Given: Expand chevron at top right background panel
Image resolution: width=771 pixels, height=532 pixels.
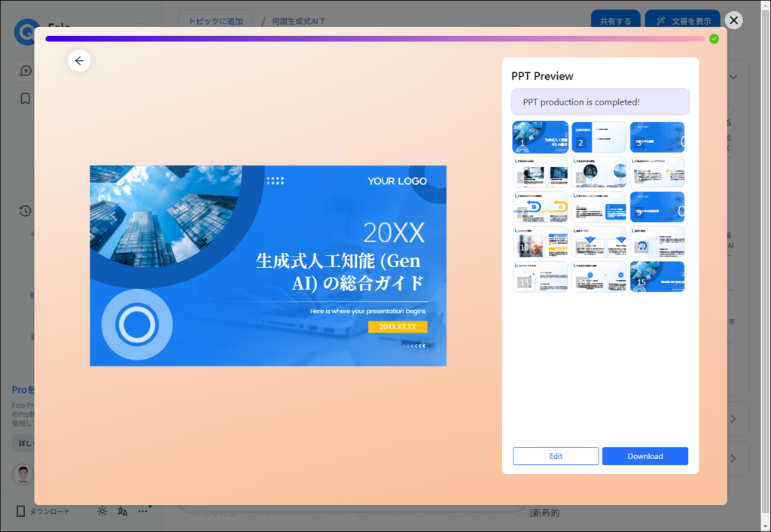Looking at the screenshot, I should [x=733, y=77].
